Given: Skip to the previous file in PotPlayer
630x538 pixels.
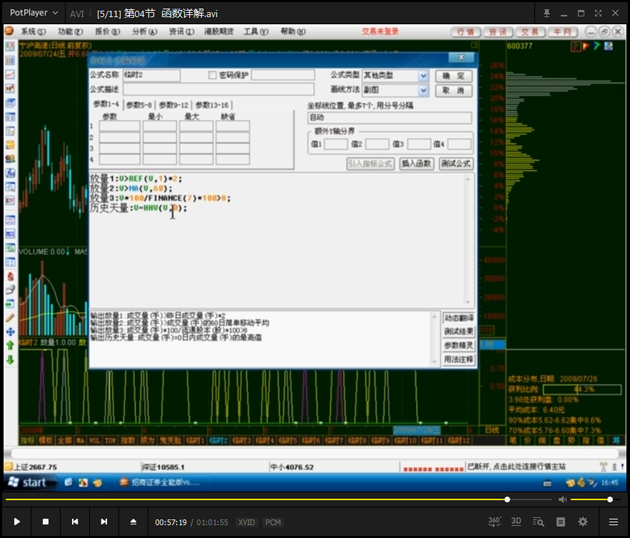Looking at the screenshot, I should [75, 522].
